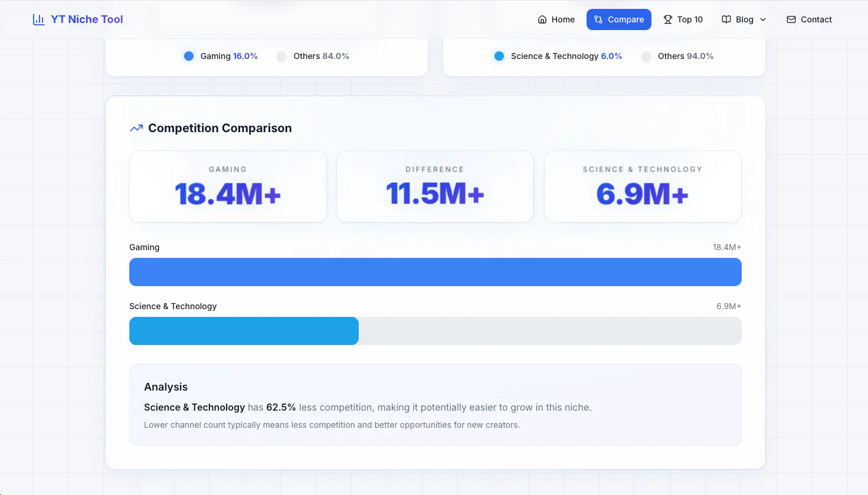This screenshot has width=868, height=495.
Task: Expand the Blog dropdown chevron
Action: [x=763, y=19]
